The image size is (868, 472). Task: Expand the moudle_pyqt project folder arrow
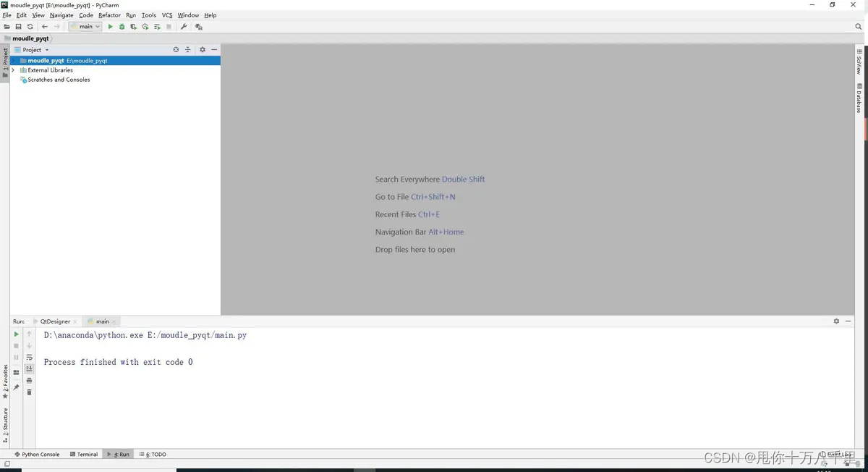tap(13, 61)
